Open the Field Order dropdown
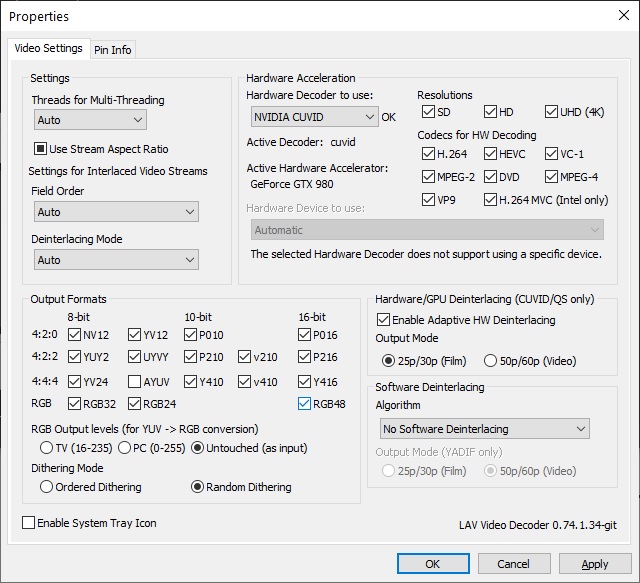The image size is (640, 583). point(115,212)
